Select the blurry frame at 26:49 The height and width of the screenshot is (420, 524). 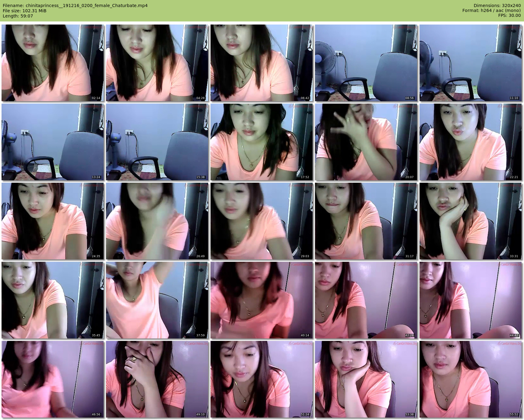click(x=157, y=221)
